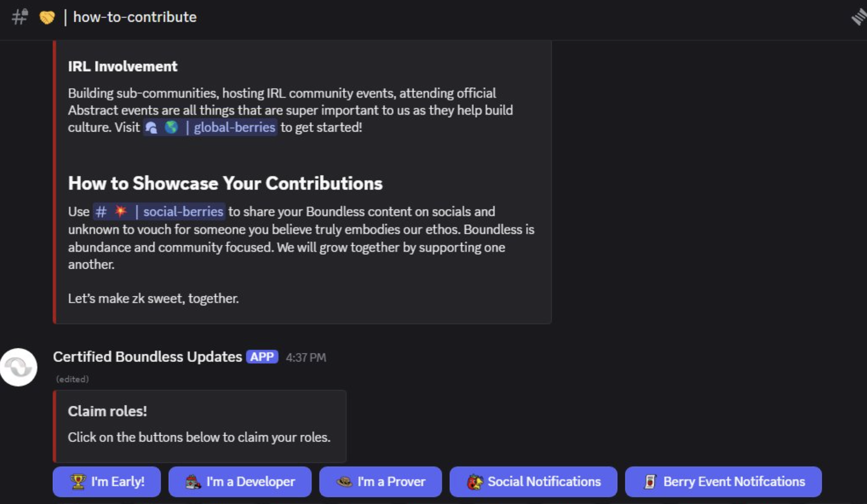Open the Certified Boundless Updates avatar
The image size is (867, 504).
[19, 367]
